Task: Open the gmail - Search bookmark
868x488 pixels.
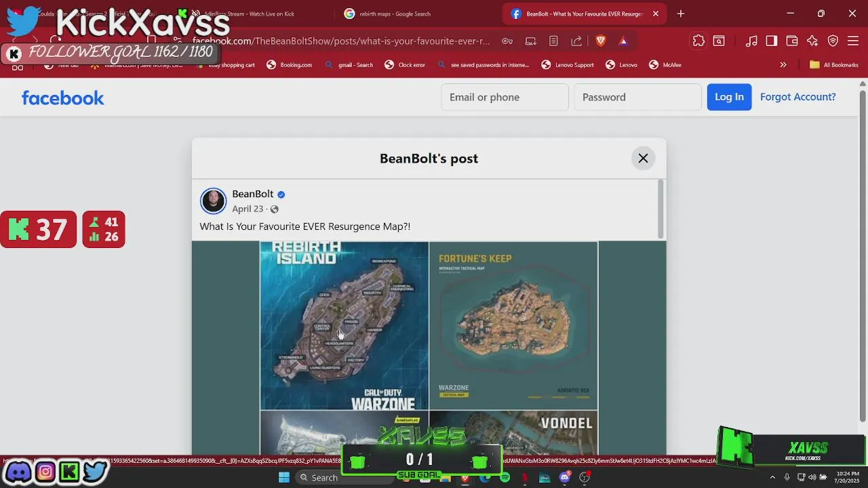Action: tap(349, 65)
